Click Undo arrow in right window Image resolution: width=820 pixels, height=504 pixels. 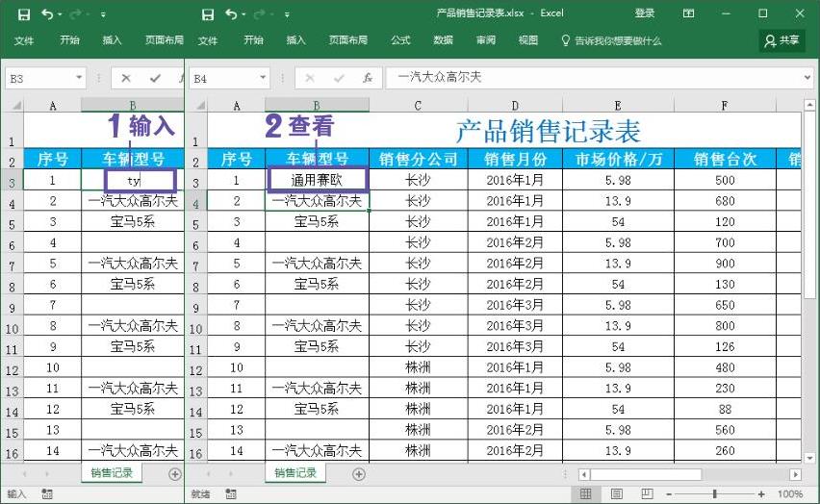[x=231, y=14]
